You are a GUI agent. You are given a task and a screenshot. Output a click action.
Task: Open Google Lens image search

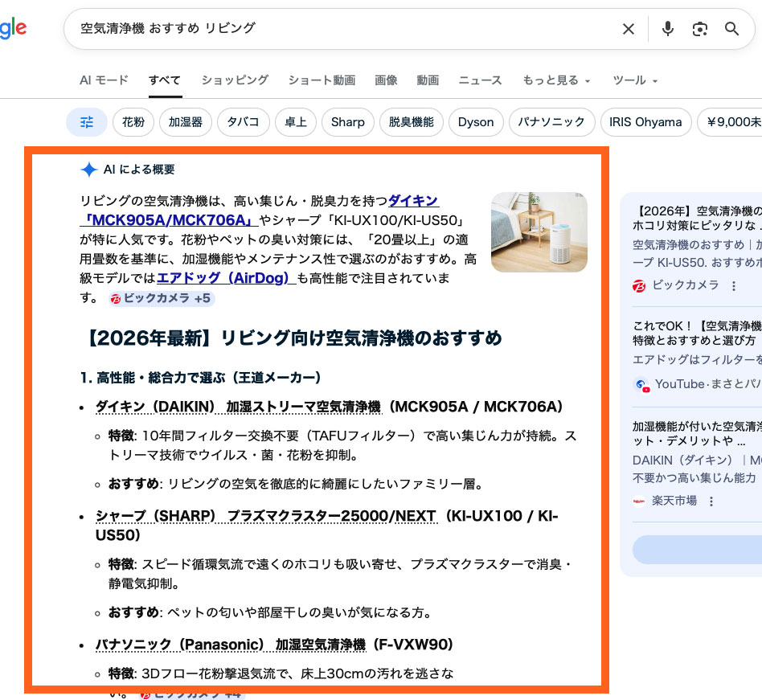pos(699,29)
